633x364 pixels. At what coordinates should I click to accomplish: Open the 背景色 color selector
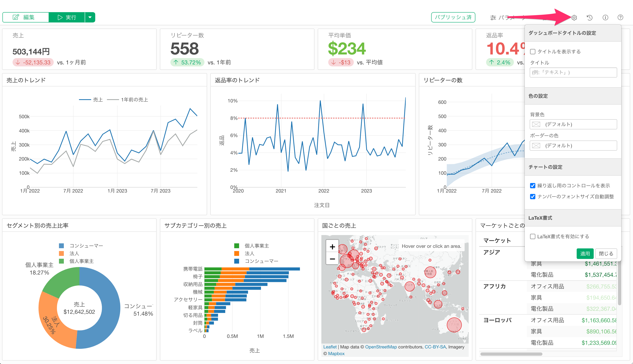573,124
